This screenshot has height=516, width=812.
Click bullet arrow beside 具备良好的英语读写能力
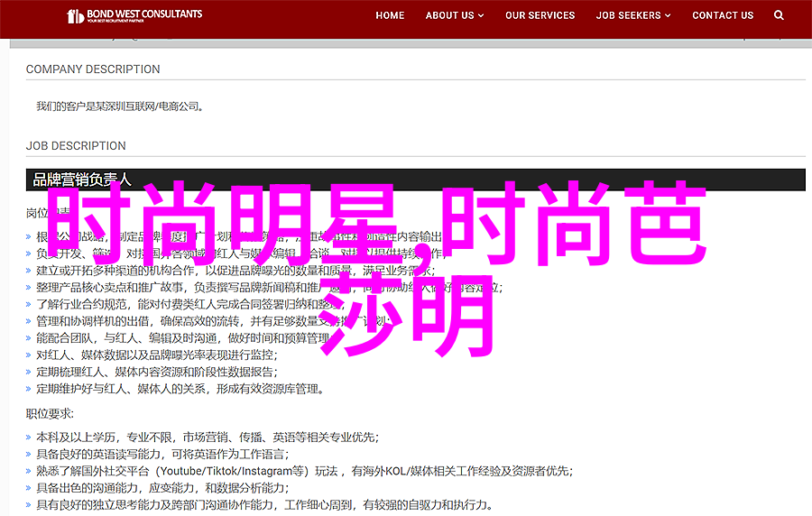31,455
